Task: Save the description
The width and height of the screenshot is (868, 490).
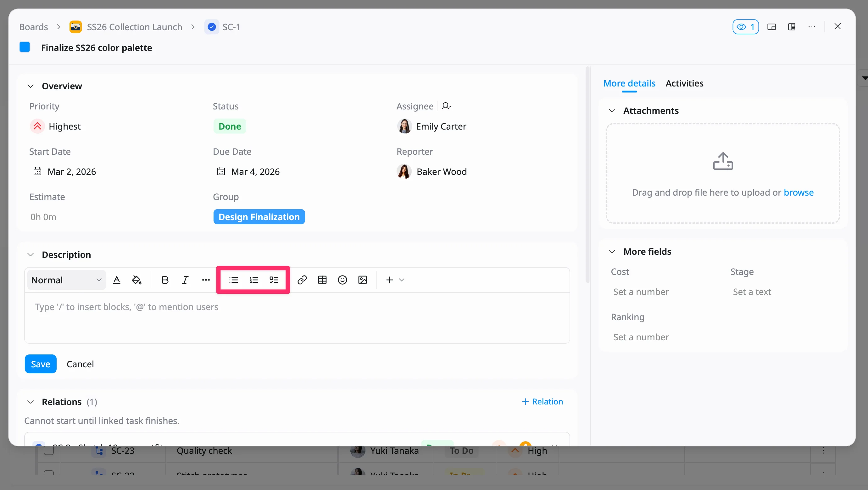Action: pos(41,364)
